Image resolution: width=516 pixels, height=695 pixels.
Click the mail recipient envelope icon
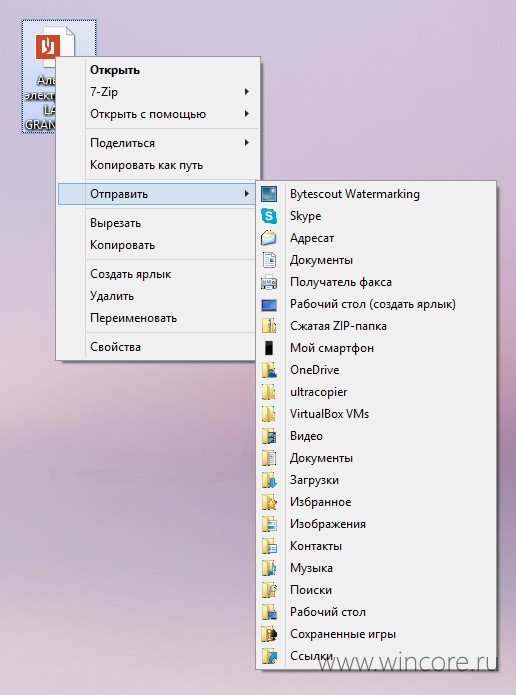pos(269,238)
